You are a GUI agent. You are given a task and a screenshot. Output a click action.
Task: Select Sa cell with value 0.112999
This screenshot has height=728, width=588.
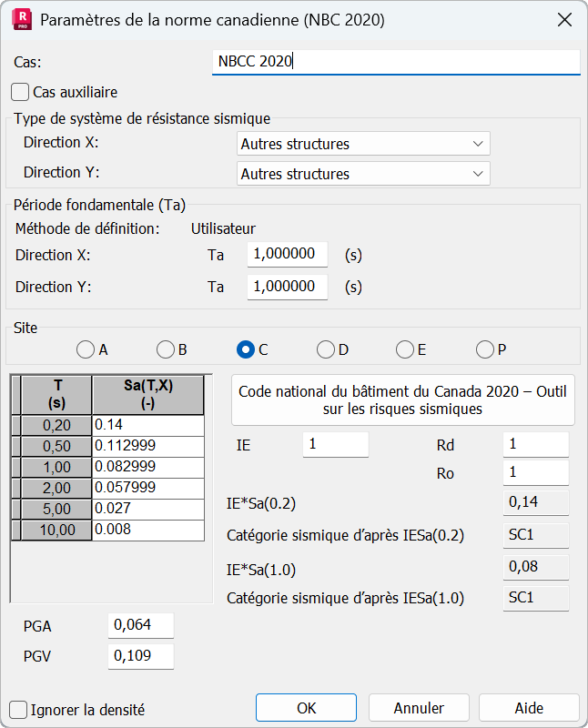pos(148,446)
